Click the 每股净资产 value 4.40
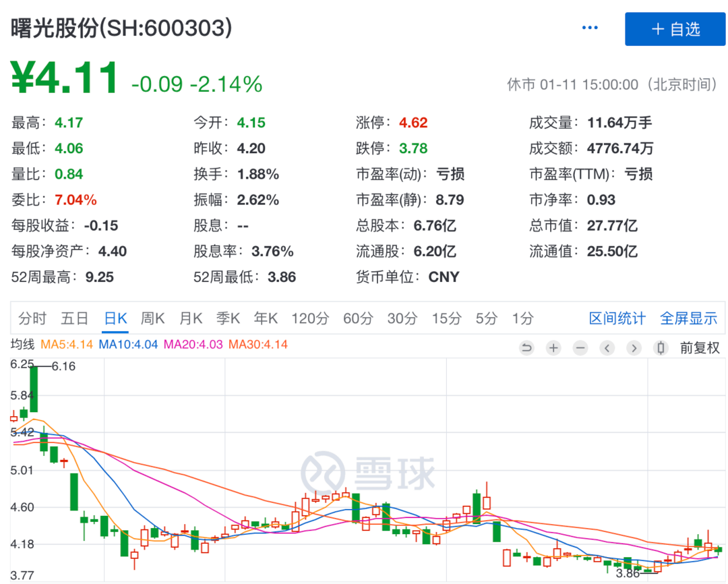This screenshot has height=584, width=728. 113,252
